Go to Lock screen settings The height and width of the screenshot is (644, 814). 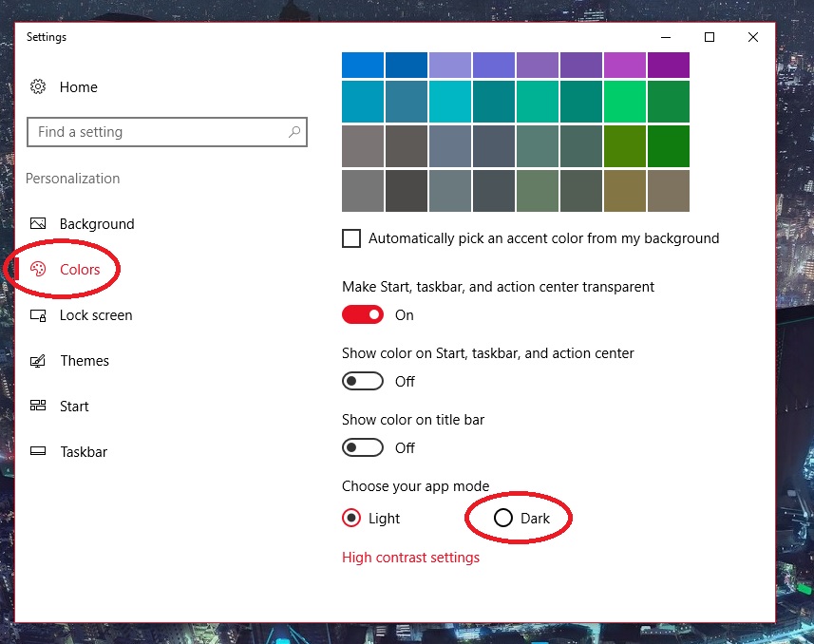(96, 315)
